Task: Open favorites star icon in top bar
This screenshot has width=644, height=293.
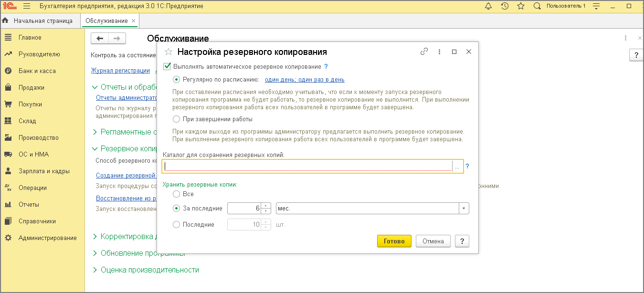Action: pyautogui.click(x=521, y=6)
